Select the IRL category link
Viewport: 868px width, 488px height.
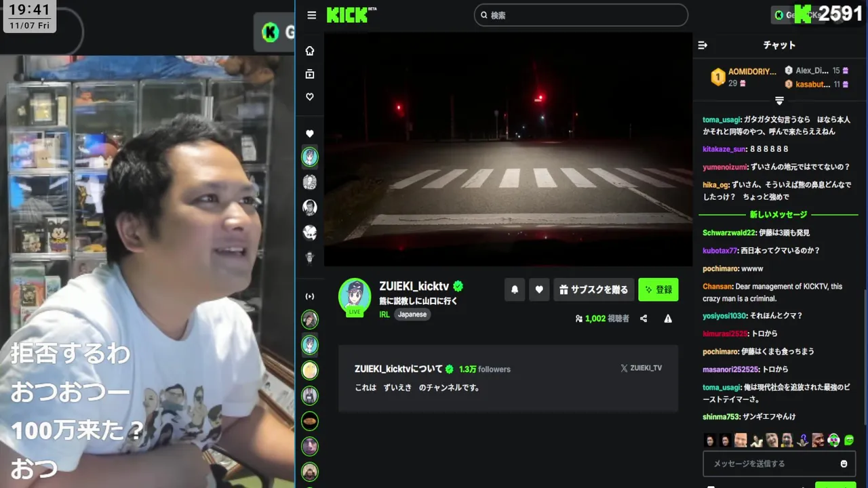click(384, 314)
